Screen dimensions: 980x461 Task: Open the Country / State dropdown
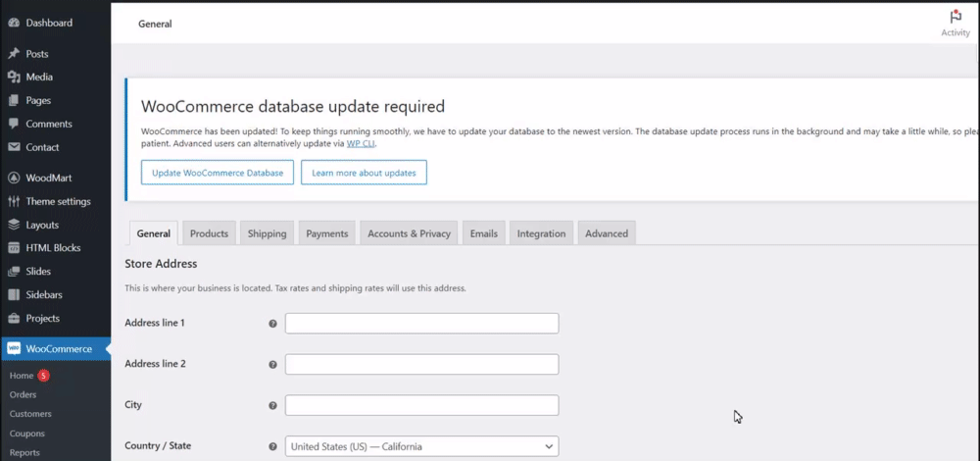421,446
